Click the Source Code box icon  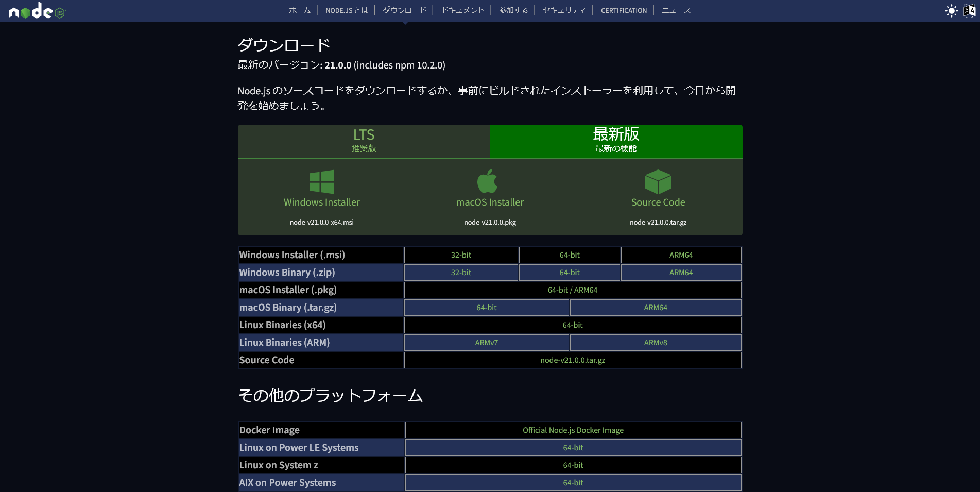point(658,181)
